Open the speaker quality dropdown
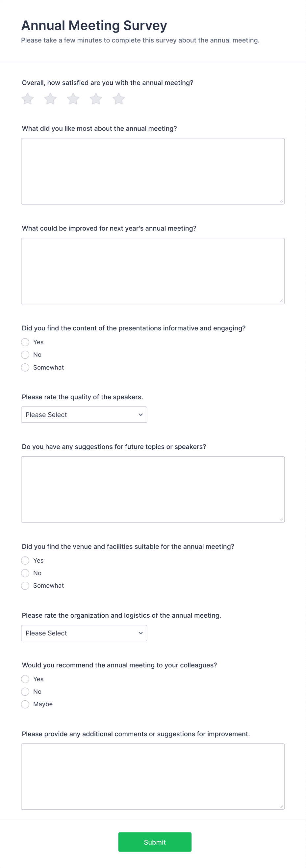Viewport: 306px width, 868px height. tap(84, 414)
